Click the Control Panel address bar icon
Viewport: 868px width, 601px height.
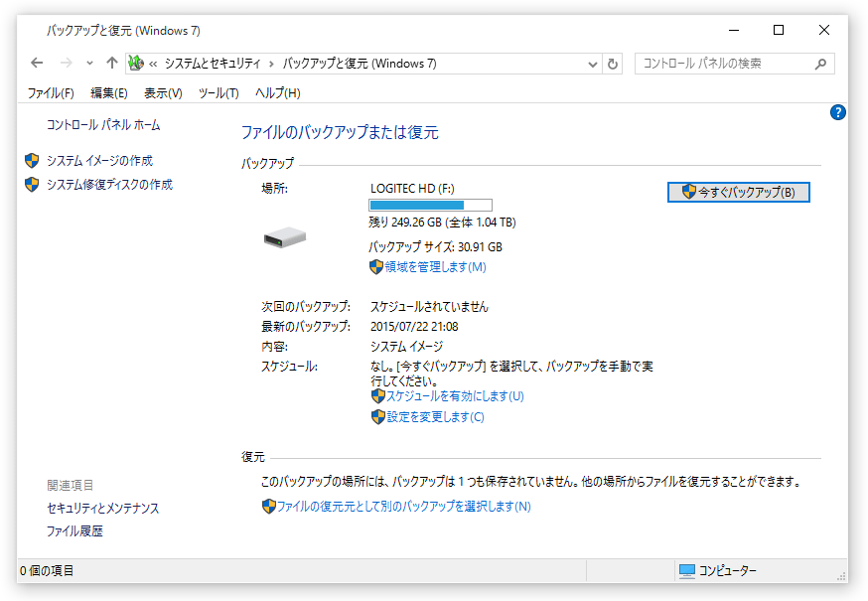(x=136, y=64)
